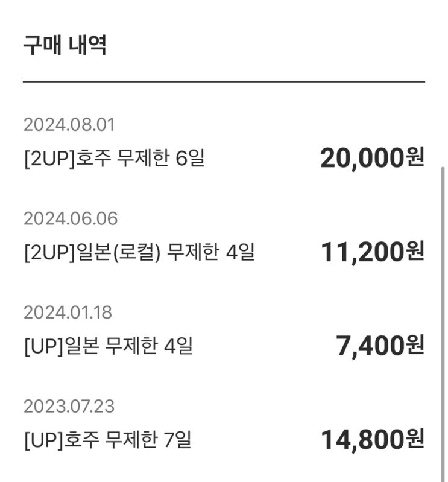Open [2UP]호주 무제한 6일 purchase
The width and height of the screenshot is (448, 482).
[115, 158]
